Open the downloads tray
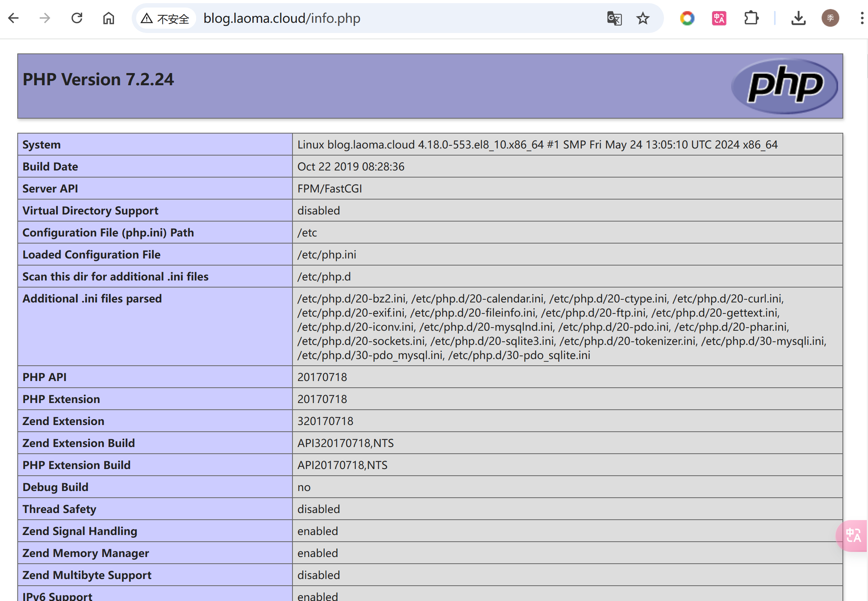This screenshot has height=601, width=868. click(x=798, y=18)
